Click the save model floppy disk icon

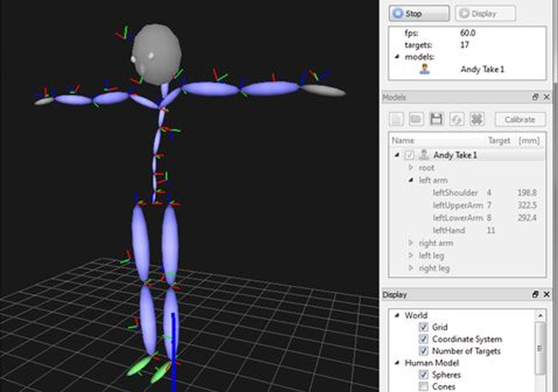point(437,119)
